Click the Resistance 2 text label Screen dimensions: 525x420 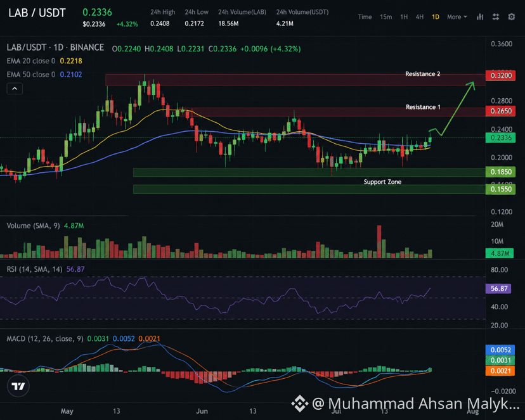422,74
